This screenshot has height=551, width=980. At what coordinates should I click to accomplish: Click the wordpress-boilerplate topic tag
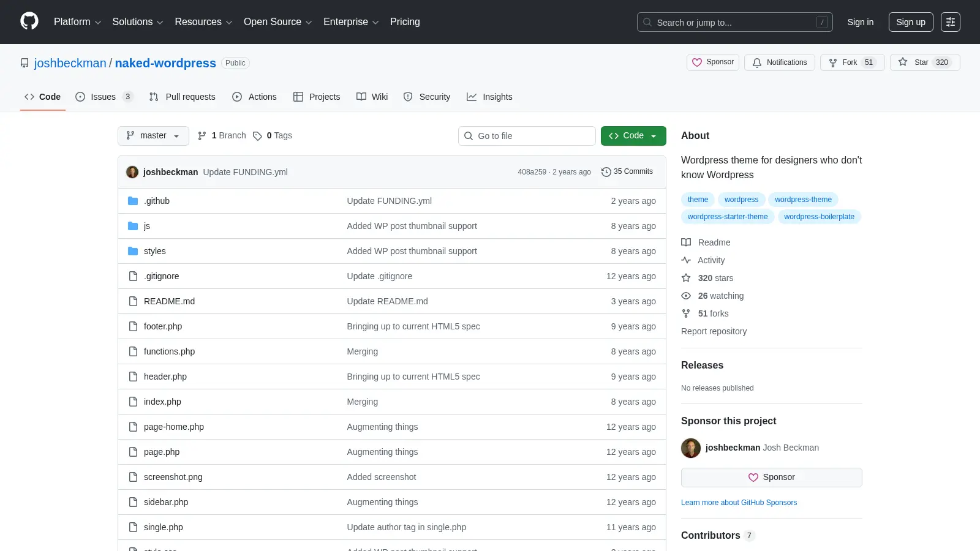tap(820, 217)
